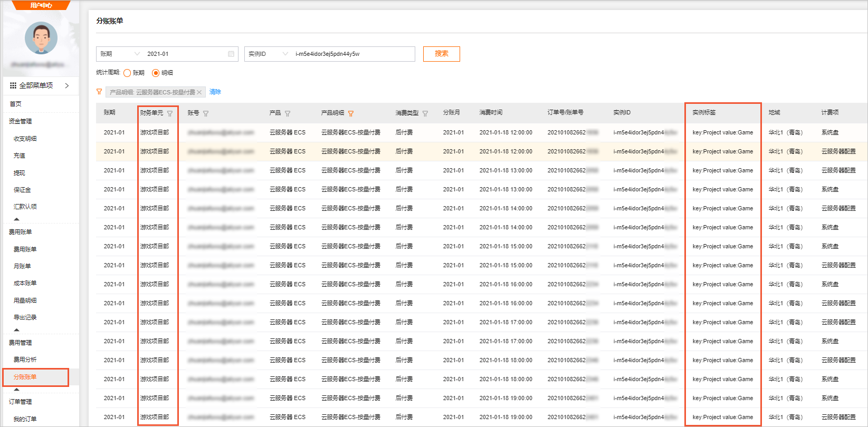The height and width of the screenshot is (427, 868).
Task: Click the 用户中心 orange tab
Action: tap(41, 5)
